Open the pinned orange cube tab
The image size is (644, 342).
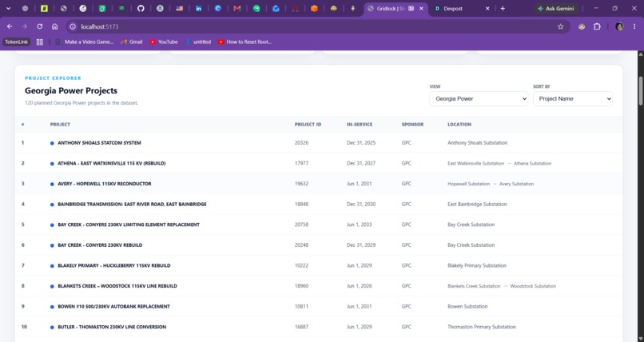click(314, 8)
